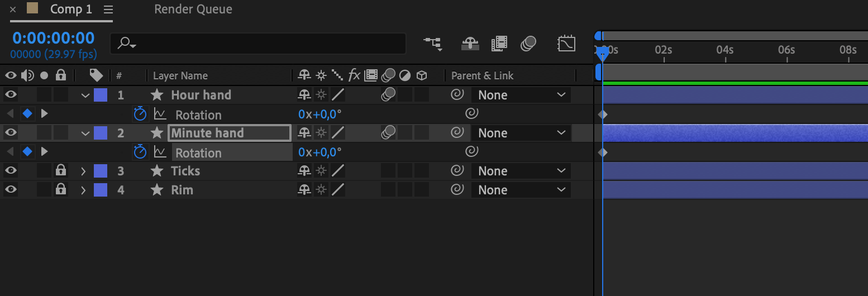Unlock the Ticks layer
This screenshot has width=868, height=296.
61,171
